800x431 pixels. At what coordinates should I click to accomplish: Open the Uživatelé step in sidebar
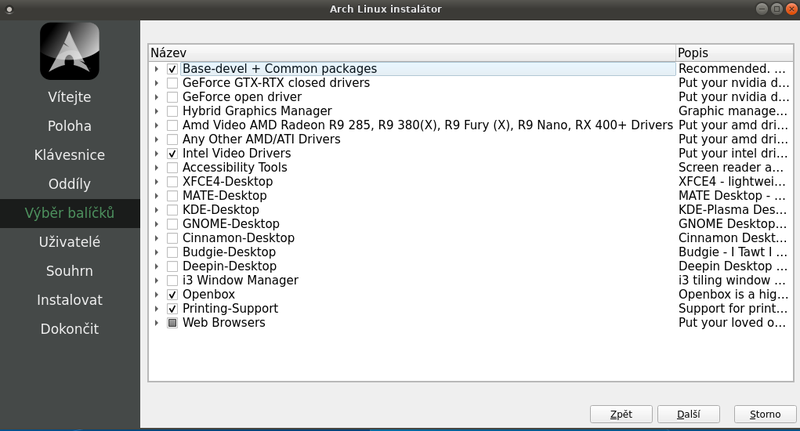(69, 242)
